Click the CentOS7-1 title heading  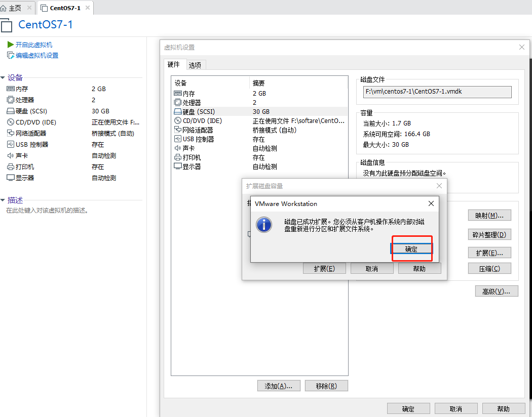pyautogui.click(x=46, y=24)
